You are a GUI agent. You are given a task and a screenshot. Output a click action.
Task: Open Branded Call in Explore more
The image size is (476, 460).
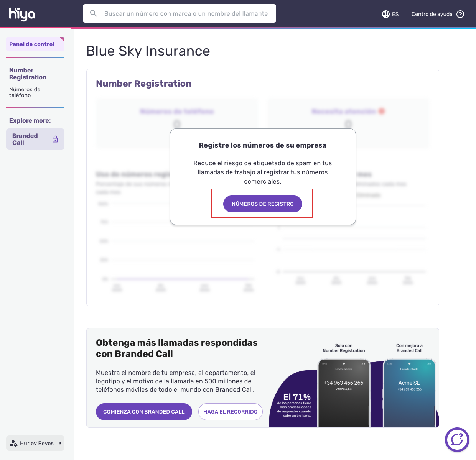tap(25, 139)
